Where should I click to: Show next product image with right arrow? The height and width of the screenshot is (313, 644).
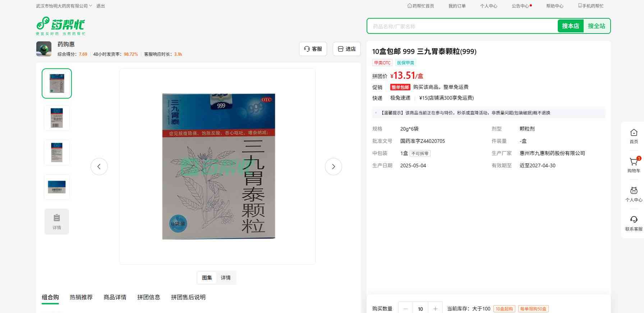[x=333, y=167]
